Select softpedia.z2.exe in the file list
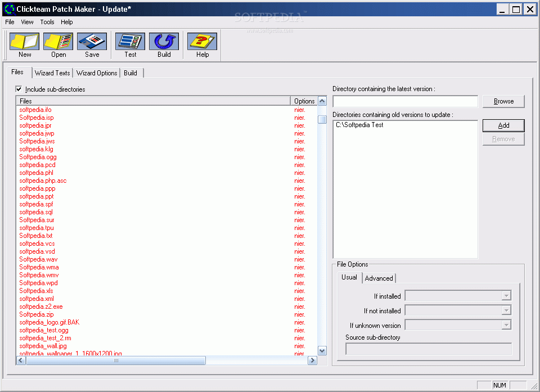 tap(41, 307)
